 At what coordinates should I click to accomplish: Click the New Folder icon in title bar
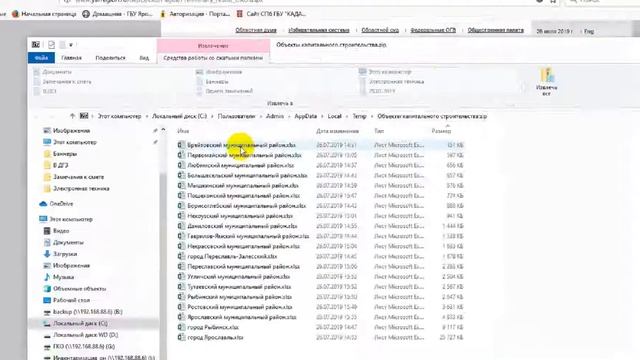[x=62, y=44]
